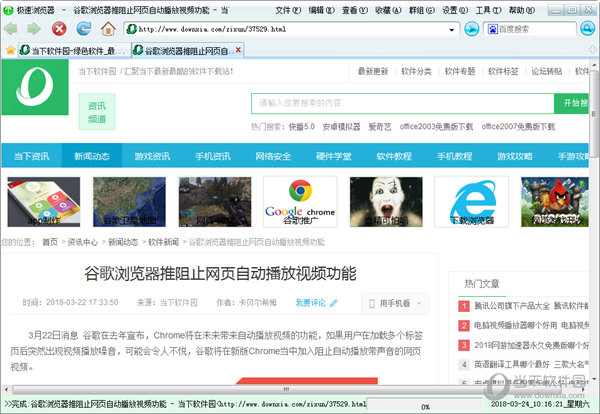600x414 pixels.
Task: Click hot search term office2003免费版下载
Action: (437, 127)
